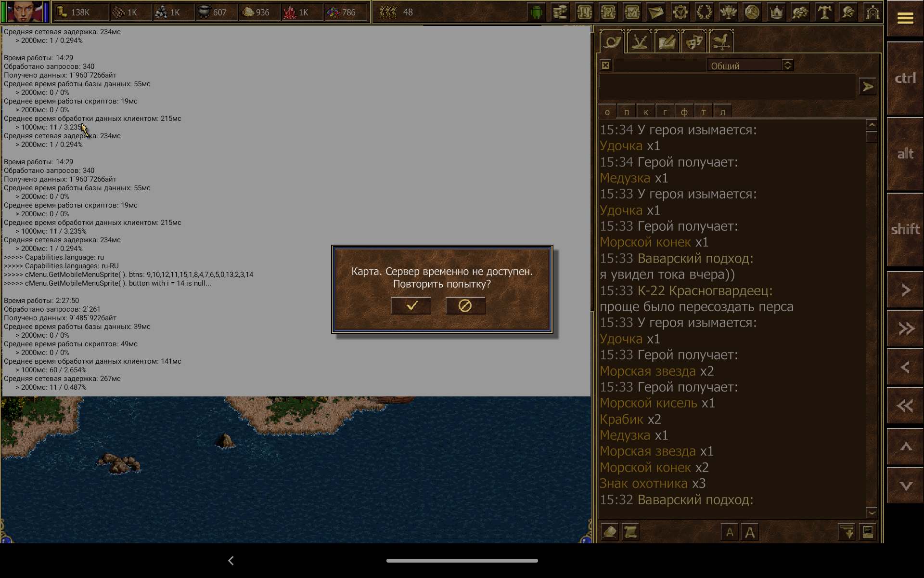Send chat message with the arrow icon
The height and width of the screenshot is (578, 924).
coord(867,87)
